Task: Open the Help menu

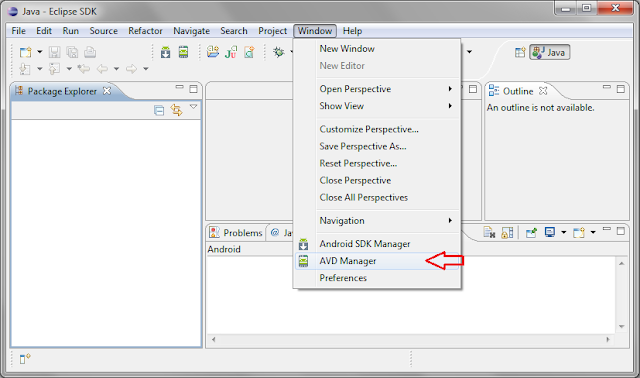Action: tap(352, 31)
